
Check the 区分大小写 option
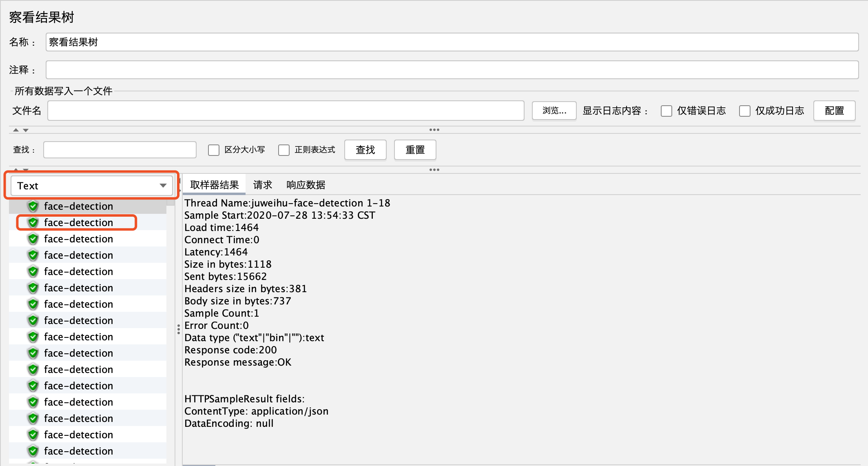(x=214, y=150)
